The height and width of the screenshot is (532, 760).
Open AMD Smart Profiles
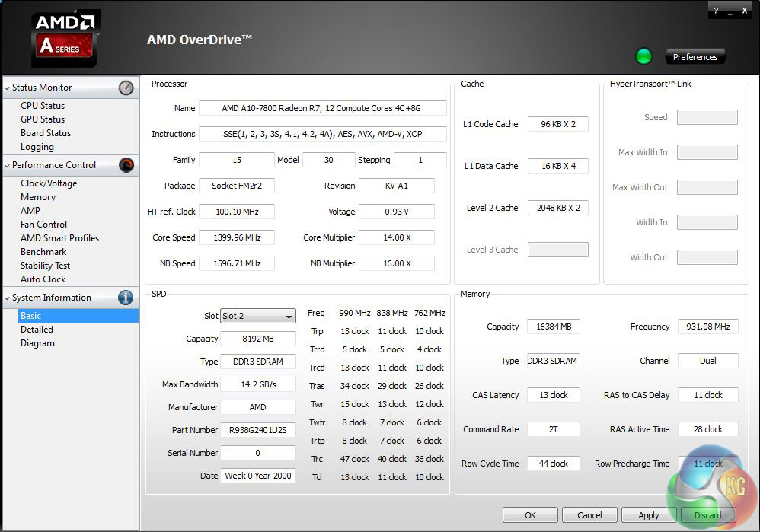pos(59,238)
